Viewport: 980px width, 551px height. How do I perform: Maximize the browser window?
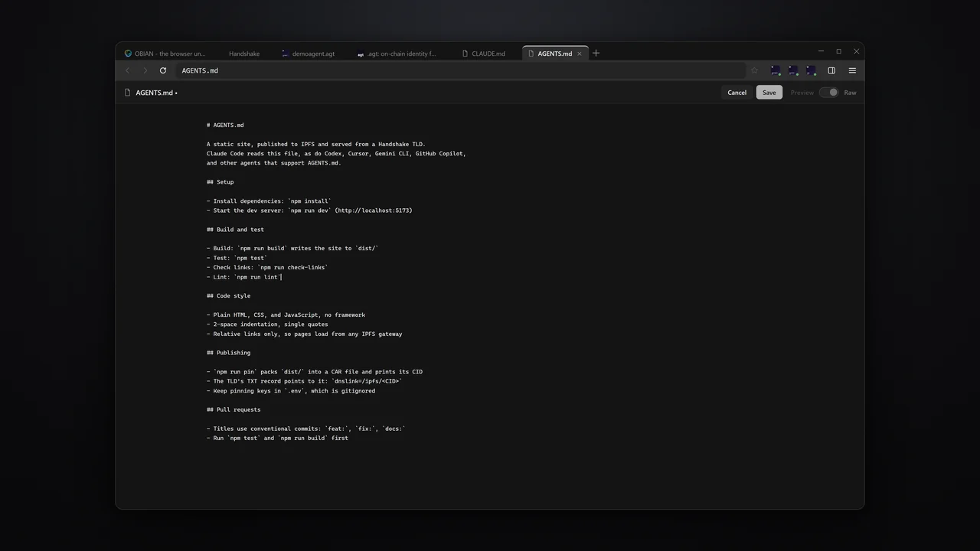pos(838,51)
